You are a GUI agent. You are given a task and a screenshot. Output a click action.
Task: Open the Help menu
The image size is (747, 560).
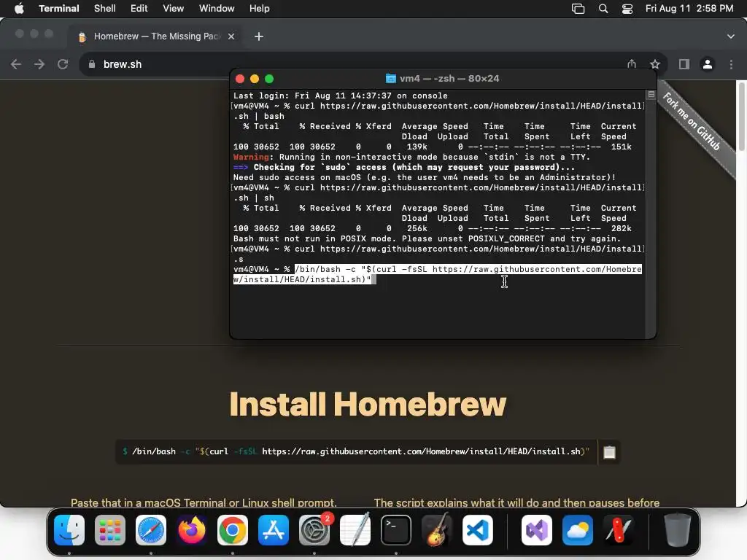pos(260,9)
